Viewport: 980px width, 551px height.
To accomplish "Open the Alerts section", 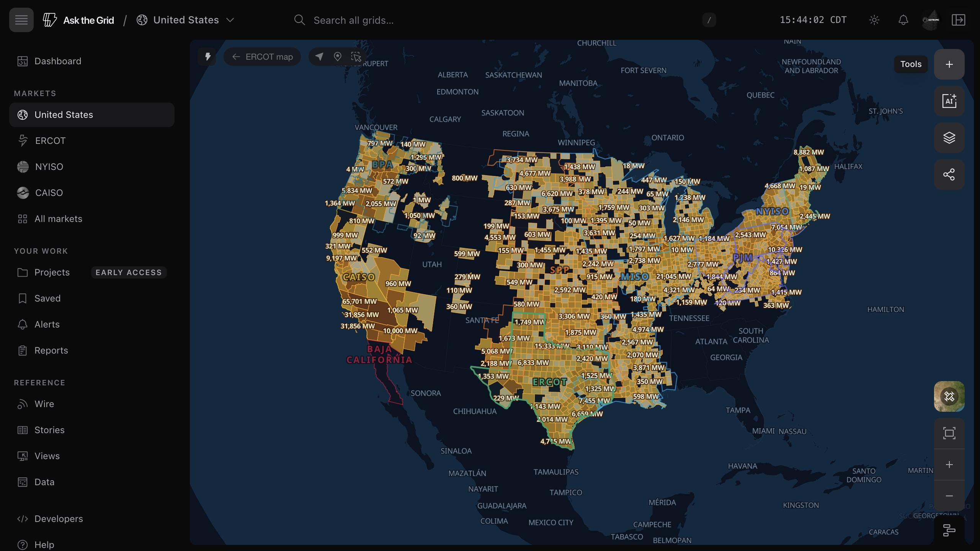I will [92, 324].
